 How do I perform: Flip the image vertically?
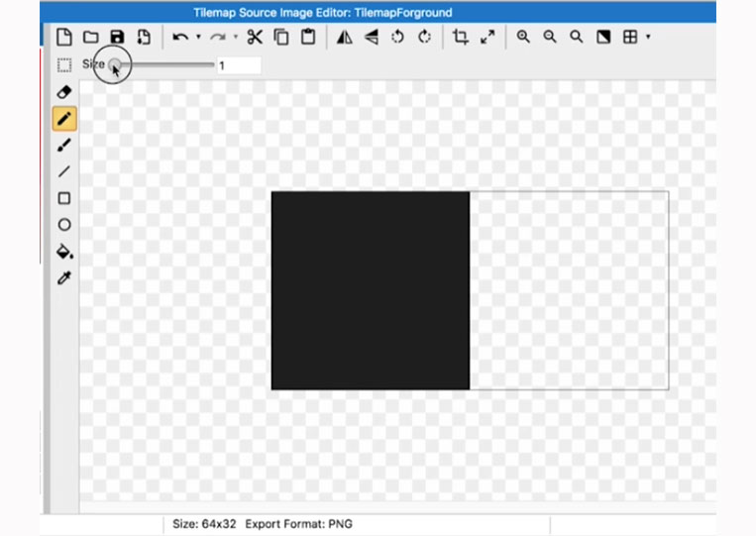point(372,37)
